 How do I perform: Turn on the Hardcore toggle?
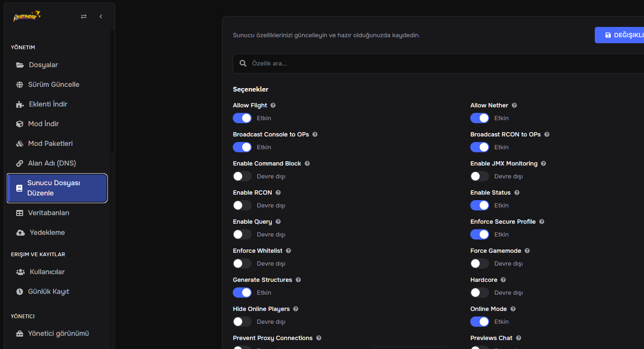pos(480,293)
